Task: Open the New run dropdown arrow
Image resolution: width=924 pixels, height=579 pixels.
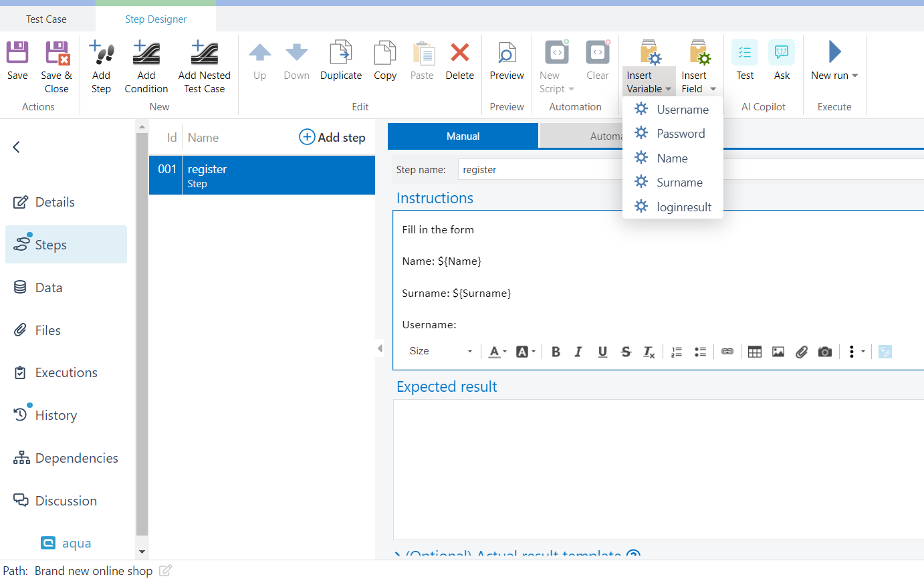Action: click(x=854, y=76)
